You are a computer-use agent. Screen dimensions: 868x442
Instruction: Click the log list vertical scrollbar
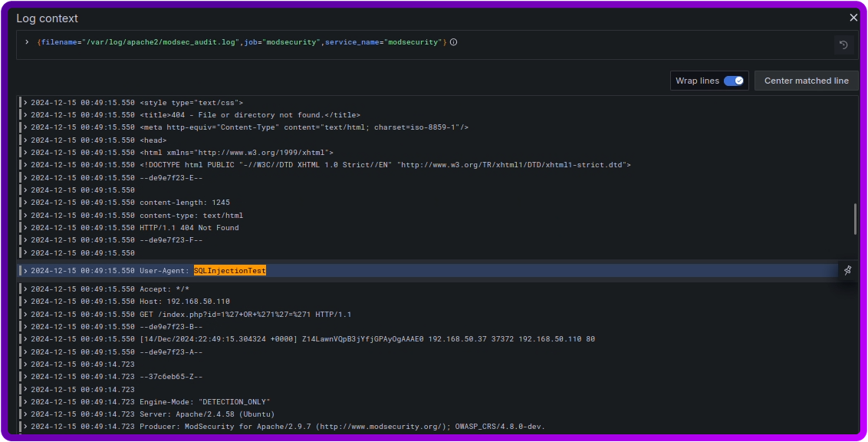coord(855,219)
